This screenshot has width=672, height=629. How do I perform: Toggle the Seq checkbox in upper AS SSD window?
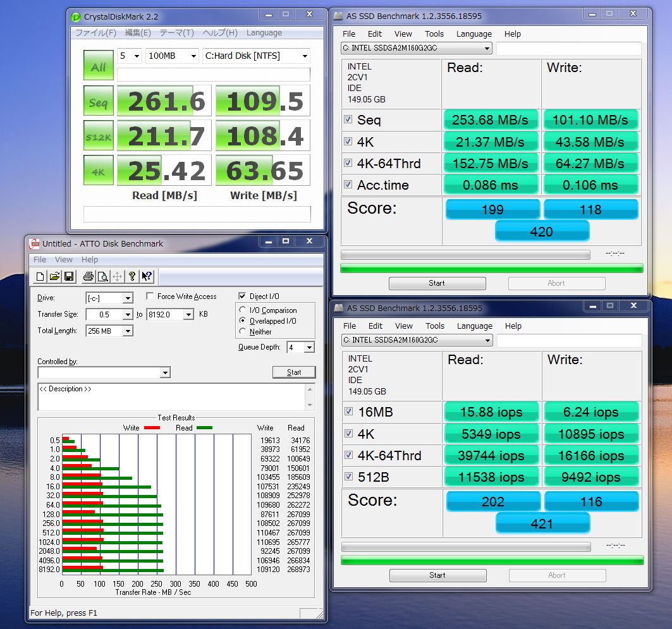coord(348,119)
